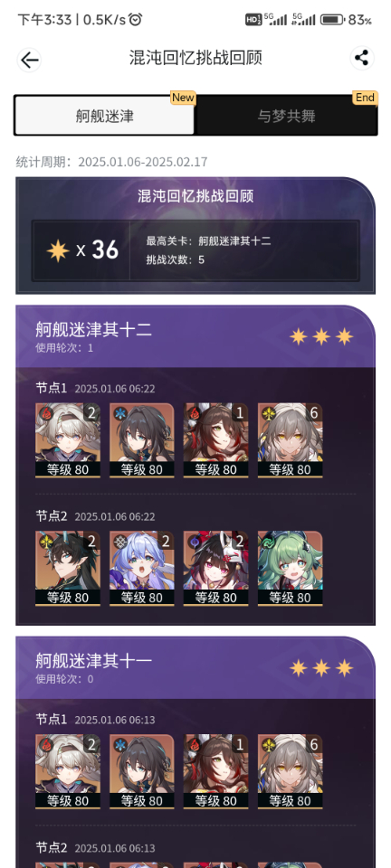
Task: Select gray-haired character with 6 in 其十二 节点1
Action: pos(291,440)
